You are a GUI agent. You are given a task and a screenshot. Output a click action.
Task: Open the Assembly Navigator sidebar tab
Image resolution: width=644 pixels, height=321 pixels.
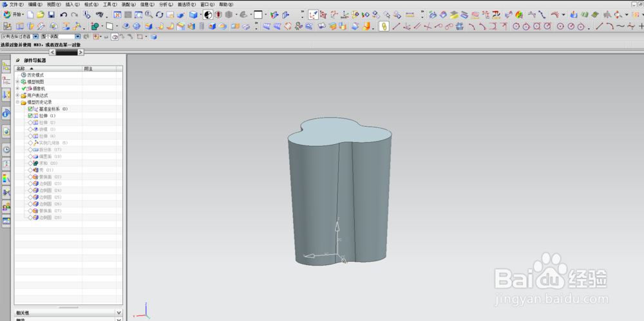click(6, 66)
